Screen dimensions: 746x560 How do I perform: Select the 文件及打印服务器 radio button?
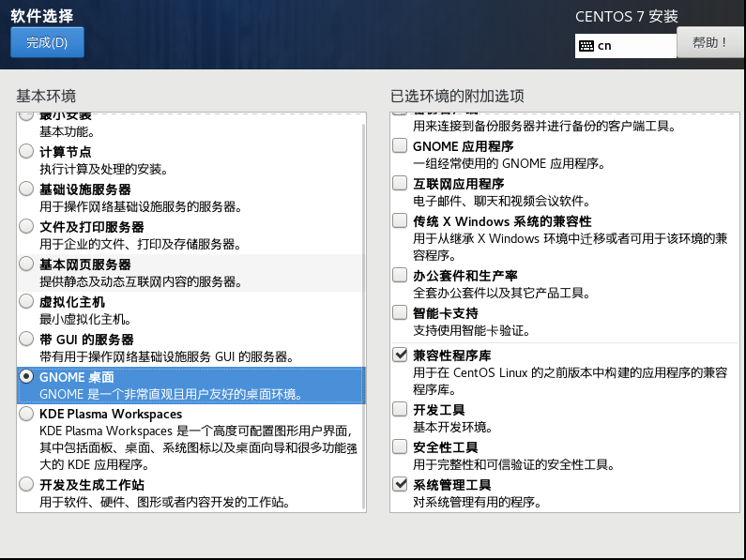point(26,226)
